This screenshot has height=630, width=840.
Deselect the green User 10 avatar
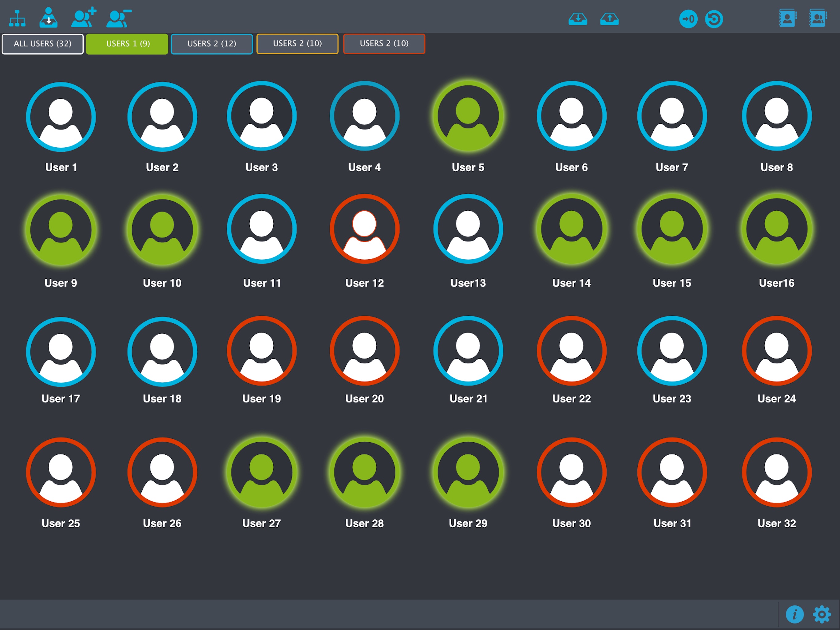click(x=162, y=229)
